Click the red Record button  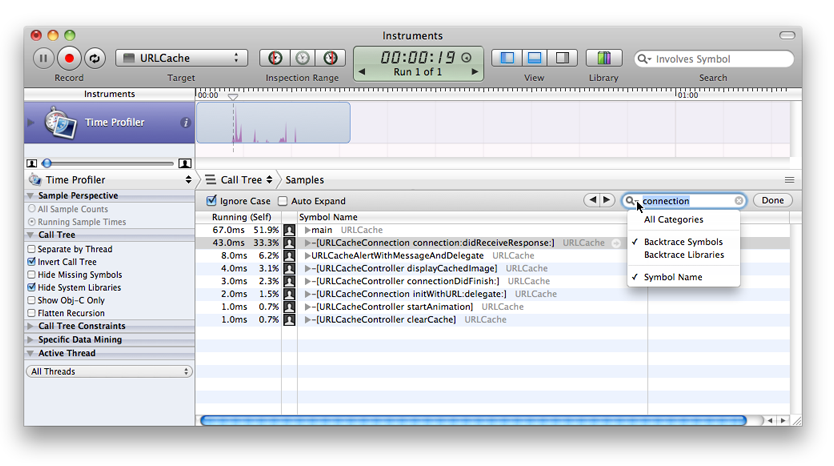tap(69, 58)
